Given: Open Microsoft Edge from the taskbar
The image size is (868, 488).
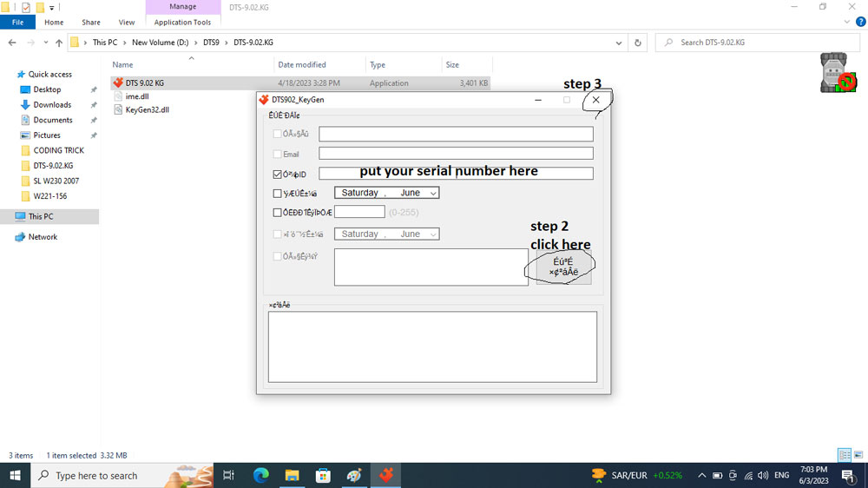Looking at the screenshot, I should pyautogui.click(x=260, y=475).
